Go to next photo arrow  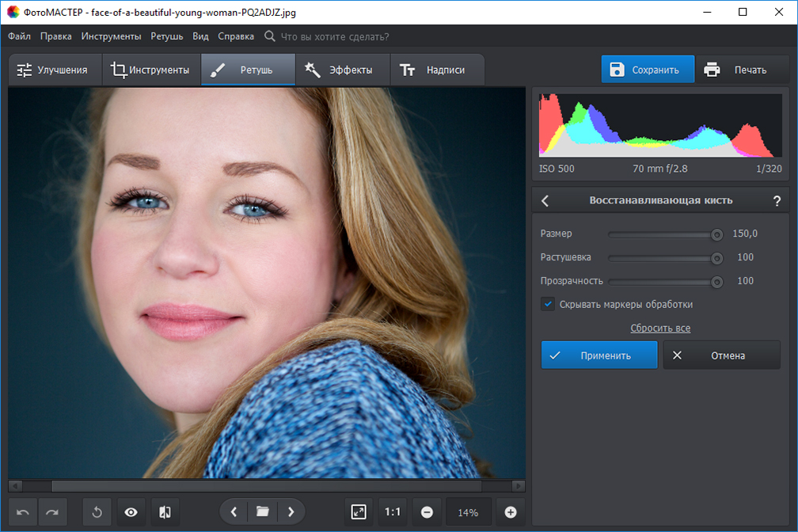[x=291, y=511]
